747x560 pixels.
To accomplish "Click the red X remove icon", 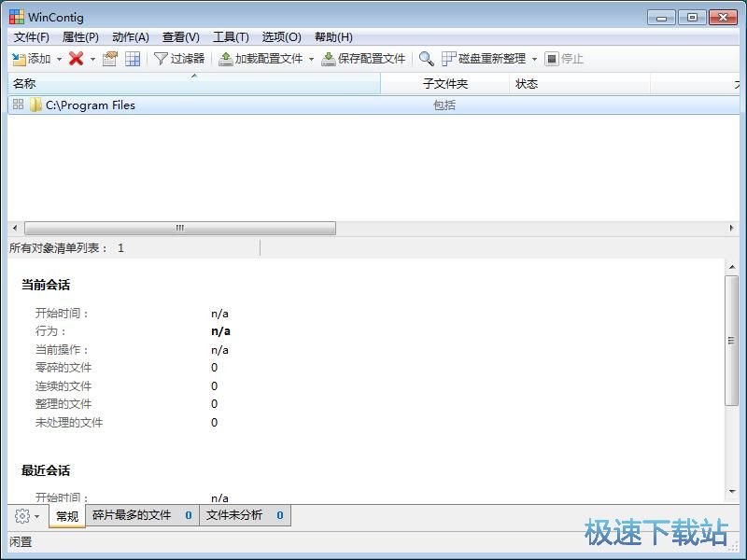I will 77,59.
